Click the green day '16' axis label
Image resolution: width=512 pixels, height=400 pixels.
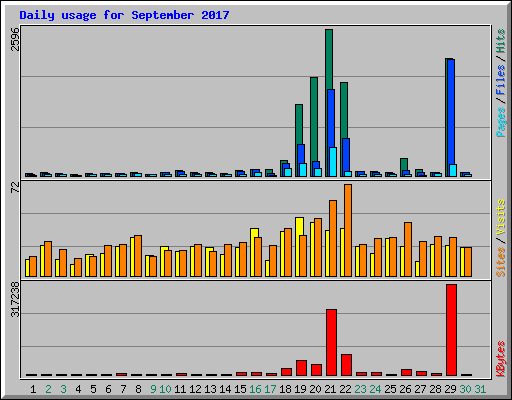tap(255, 389)
